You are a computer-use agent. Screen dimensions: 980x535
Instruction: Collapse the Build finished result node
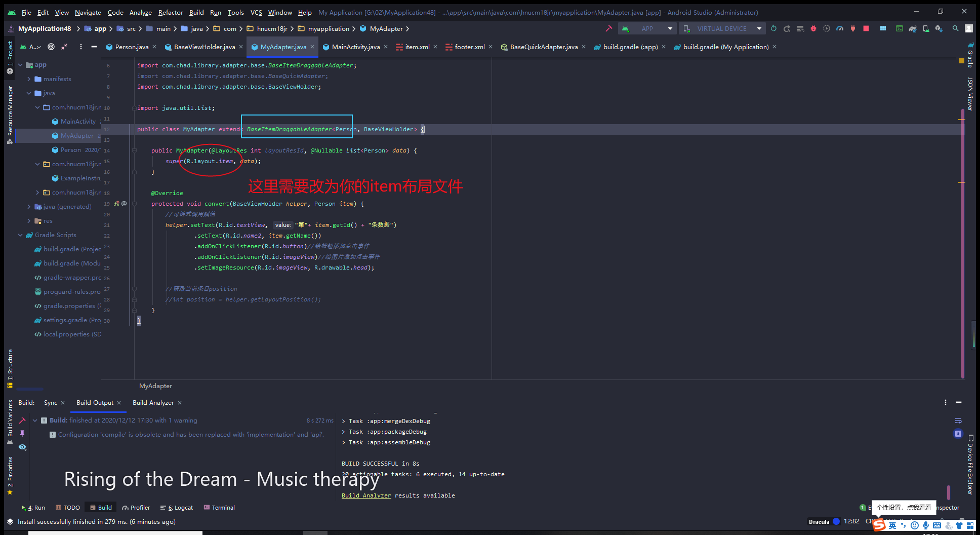(x=35, y=421)
